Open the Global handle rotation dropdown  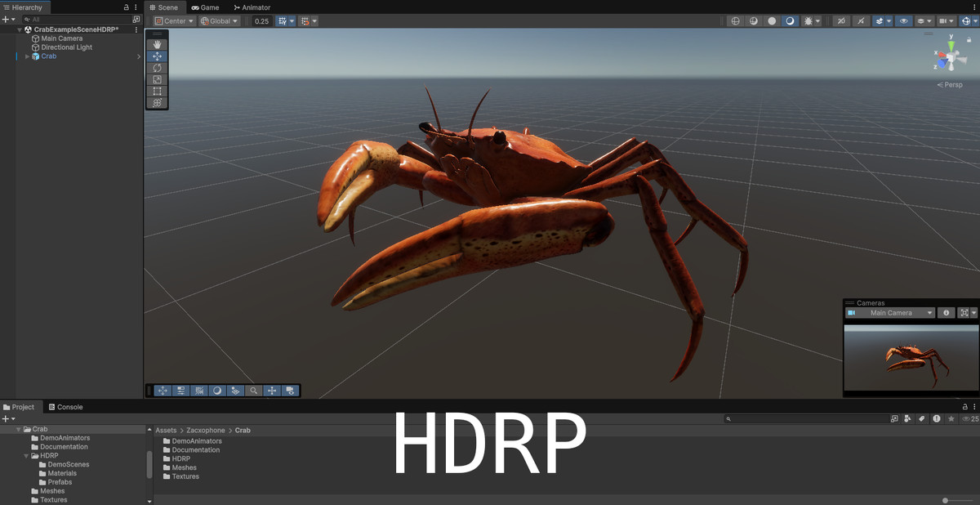tap(220, 21)
